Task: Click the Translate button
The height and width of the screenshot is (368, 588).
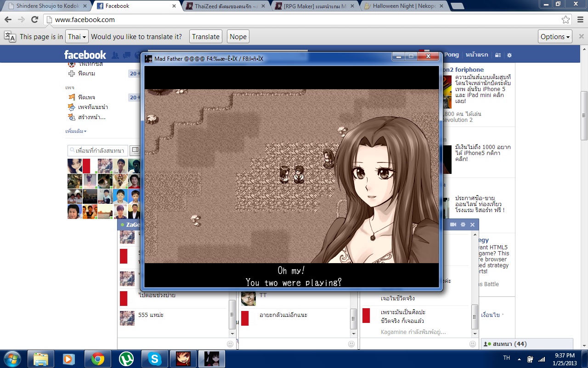Action: click(x=206, y=37)
